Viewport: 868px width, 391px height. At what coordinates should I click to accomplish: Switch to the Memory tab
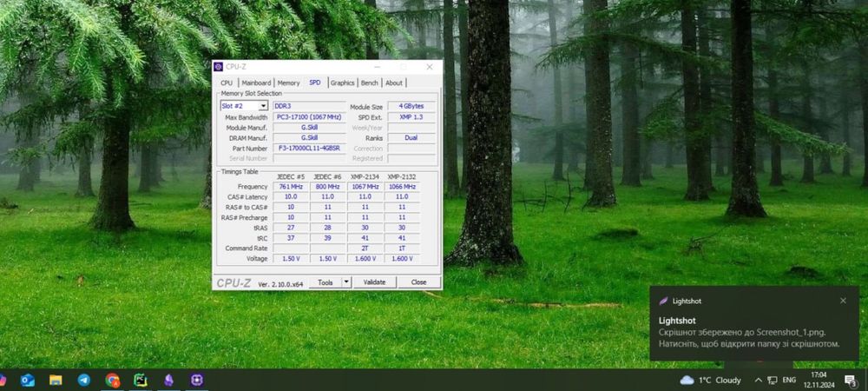[288, 83]
